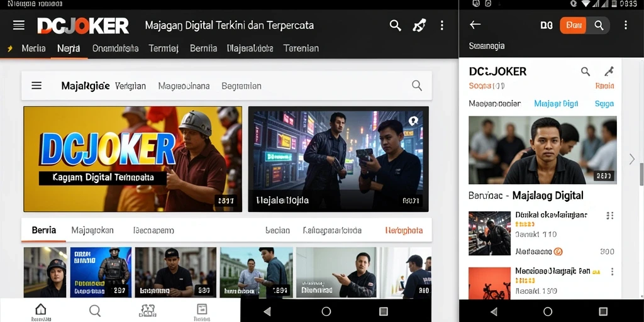
Task: Click the orange Rerbighota link
Action: point(404,230)
